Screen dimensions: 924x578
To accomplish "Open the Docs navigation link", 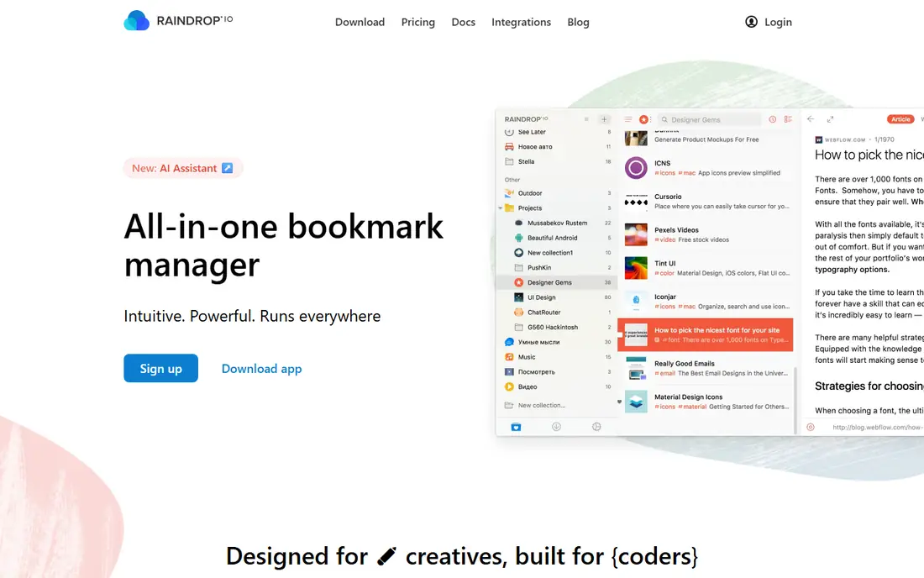I will [463, 22].
